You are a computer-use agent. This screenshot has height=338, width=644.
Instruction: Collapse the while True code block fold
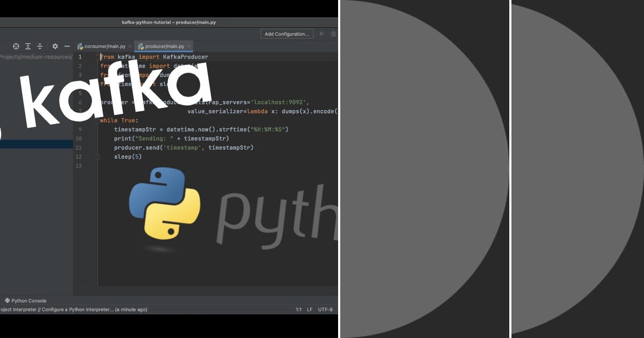coord(97,120)
